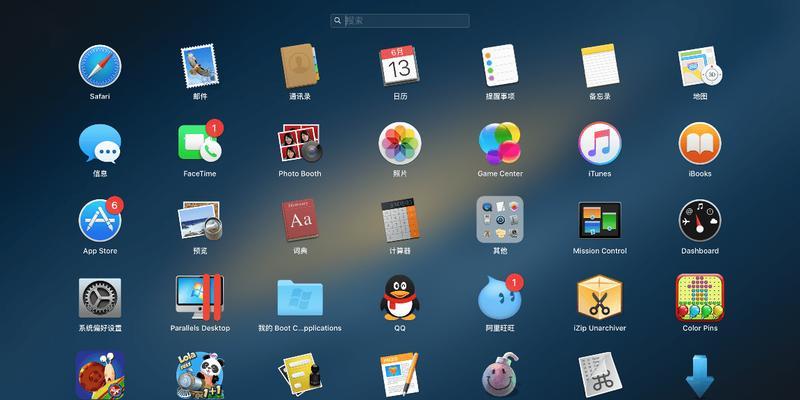Open Safari from Launchpad
The height and width of the screenshot is (400, 800).
coord(100,66)
